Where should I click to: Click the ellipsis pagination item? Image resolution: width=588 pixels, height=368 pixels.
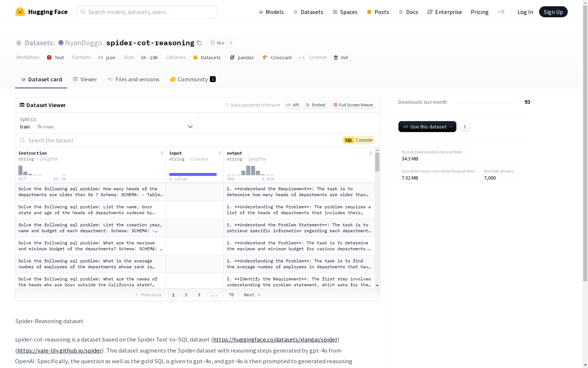[215, 295]
